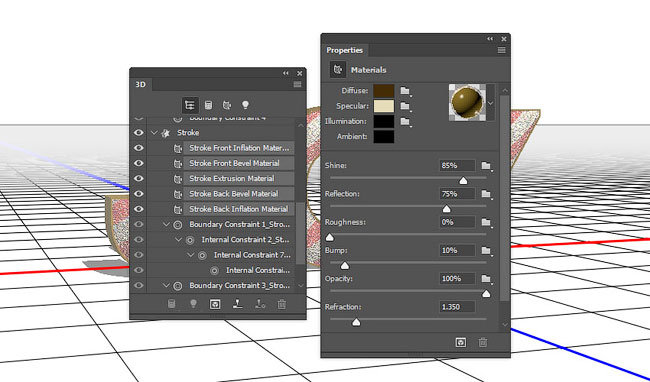This screenshot has width=650, height=382.
Task: Click the delete trash icon in 3D panel
Action: coord(281,305)
